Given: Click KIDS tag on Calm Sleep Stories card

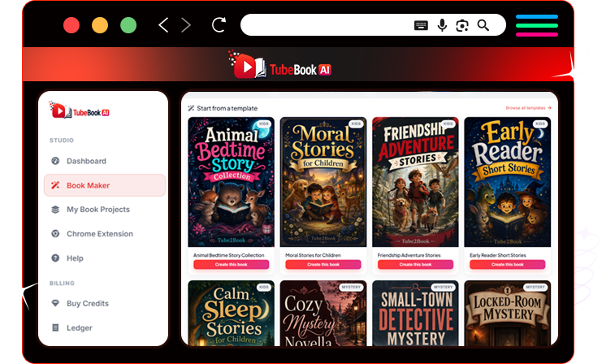Looking at the screenshot, I should coord(264,287).
